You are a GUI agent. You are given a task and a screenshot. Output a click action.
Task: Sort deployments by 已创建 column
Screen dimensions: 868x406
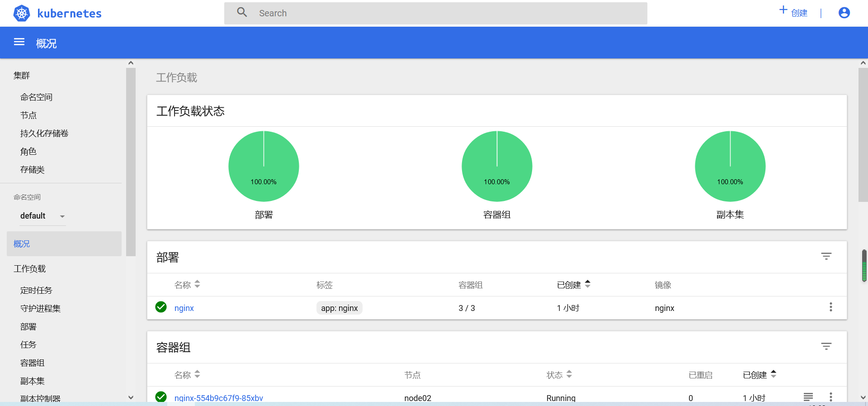point(574,285)
